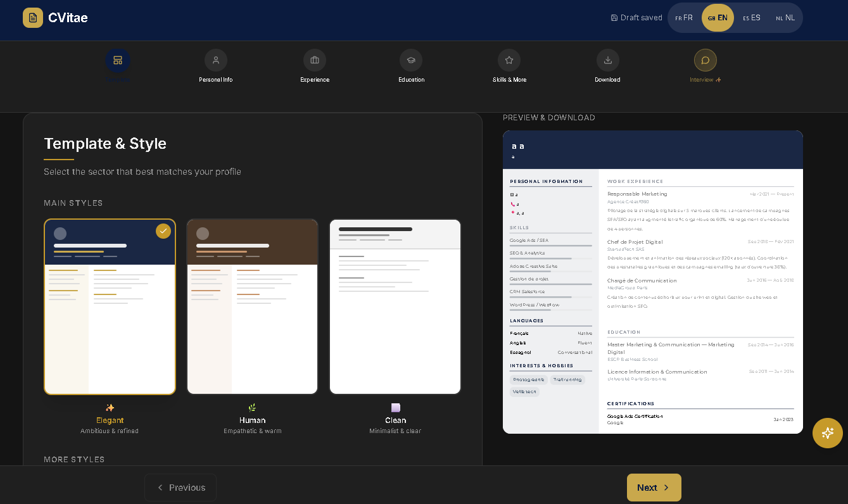
Task: Click the Clean style name label
Action: (395, 420)
